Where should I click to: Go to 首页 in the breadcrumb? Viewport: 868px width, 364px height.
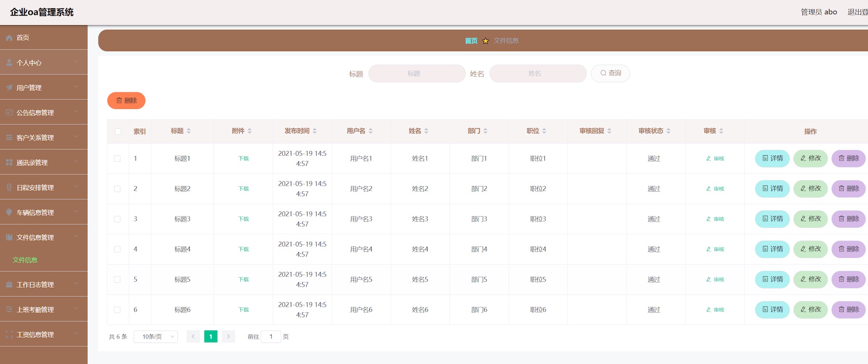[471, 41]
